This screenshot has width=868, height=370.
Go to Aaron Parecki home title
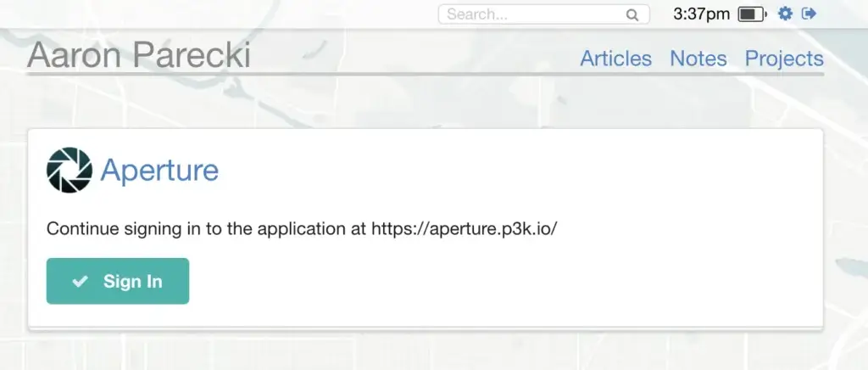[x=139, y=56]
